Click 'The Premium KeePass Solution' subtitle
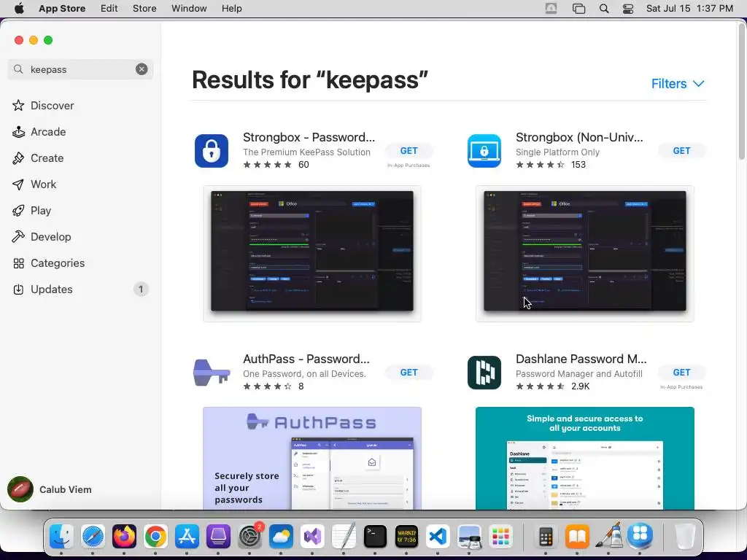Image resolution: width=747 pixels, height=560 pixels. click(306, 152)
